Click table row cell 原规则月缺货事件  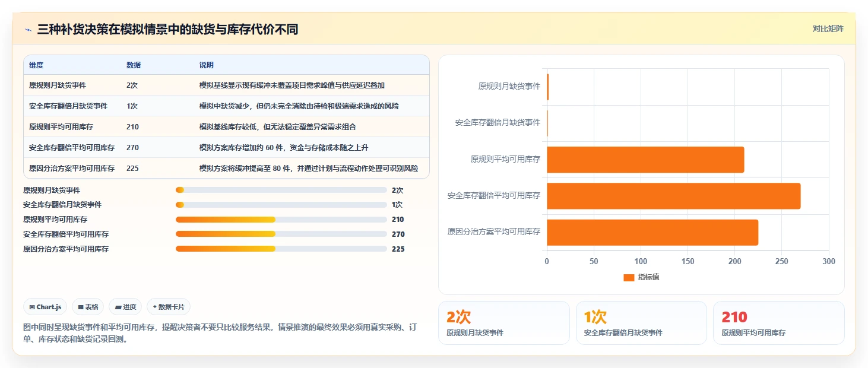(58, 85)
